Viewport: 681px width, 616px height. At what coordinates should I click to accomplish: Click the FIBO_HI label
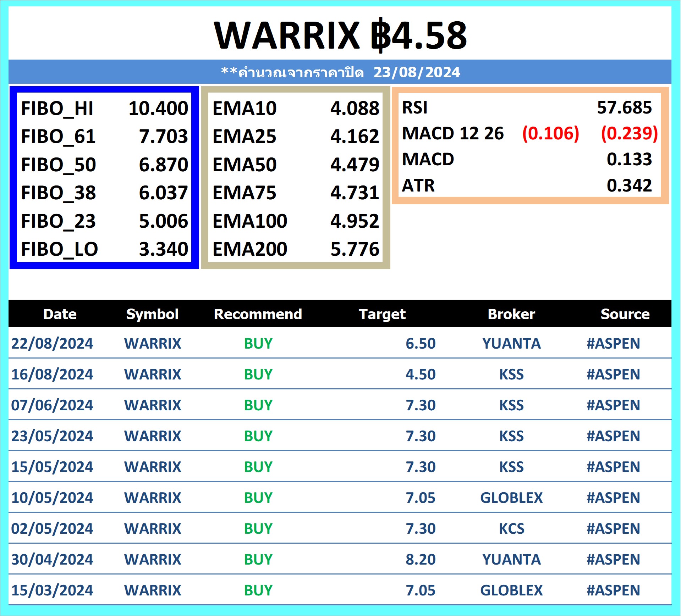point(57,109)
